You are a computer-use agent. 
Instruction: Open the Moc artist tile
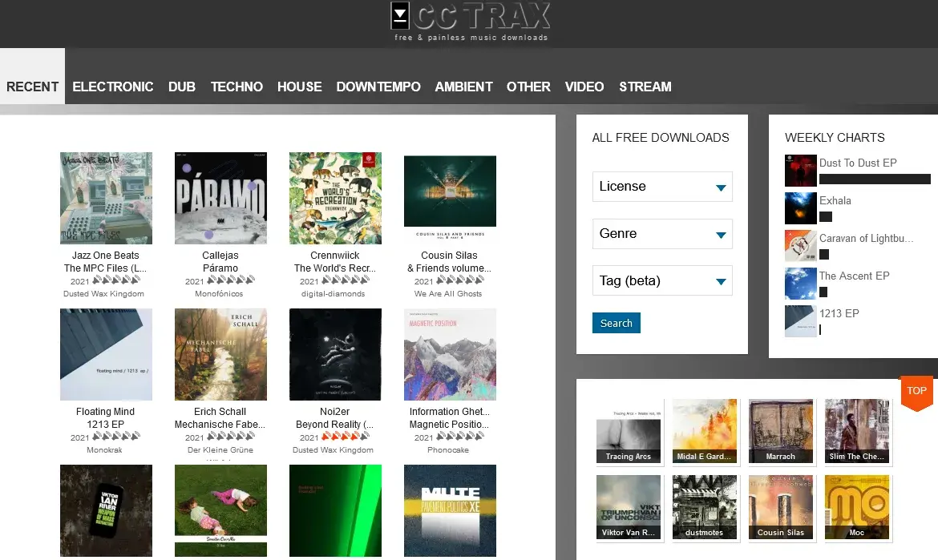[x=857, y=507]
